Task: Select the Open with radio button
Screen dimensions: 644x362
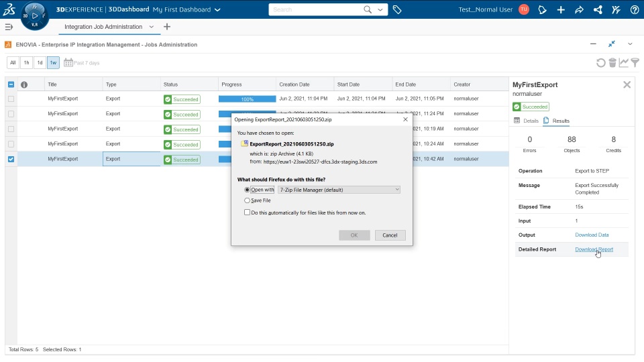Action: coord(247,190)
